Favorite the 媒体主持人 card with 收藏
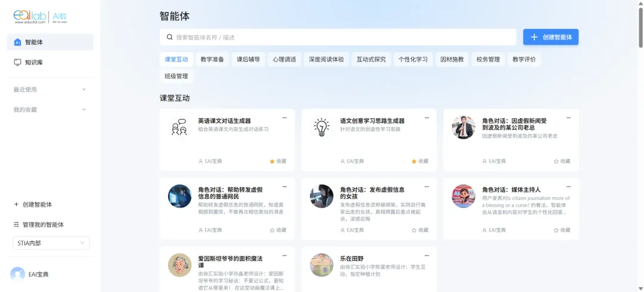 point(562,230)
